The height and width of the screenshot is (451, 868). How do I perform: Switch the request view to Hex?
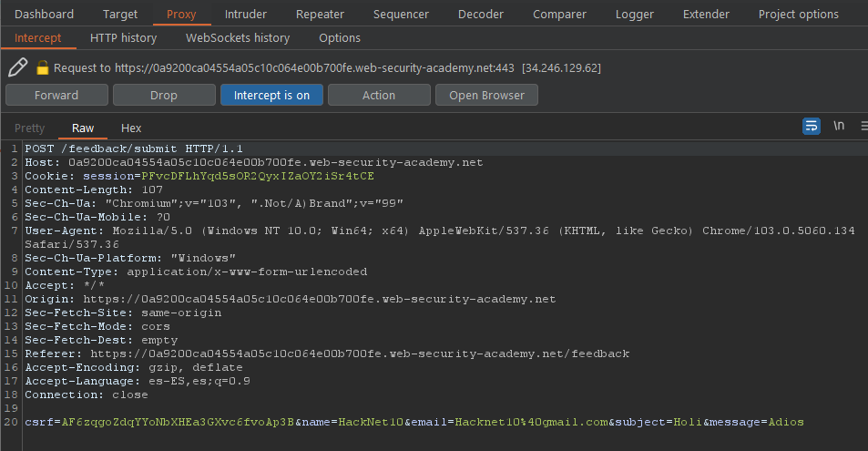(131, 128)
